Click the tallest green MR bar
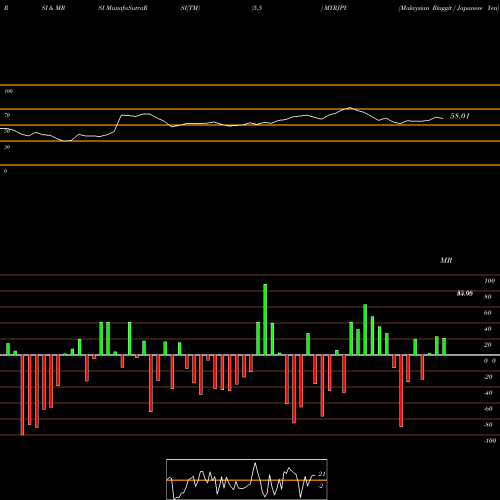The height and width of the screenshot is (500, 500). tap(265, 319)
